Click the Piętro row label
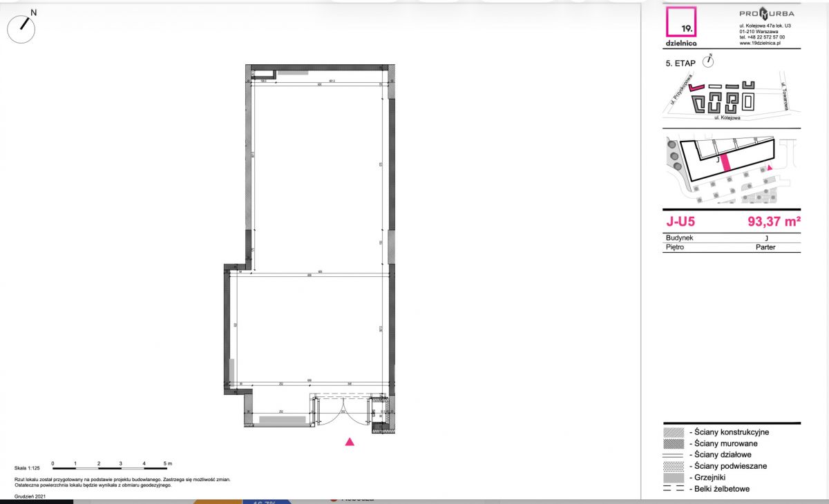The width and height of the screenshot is (829, 504). pos(675,247)
